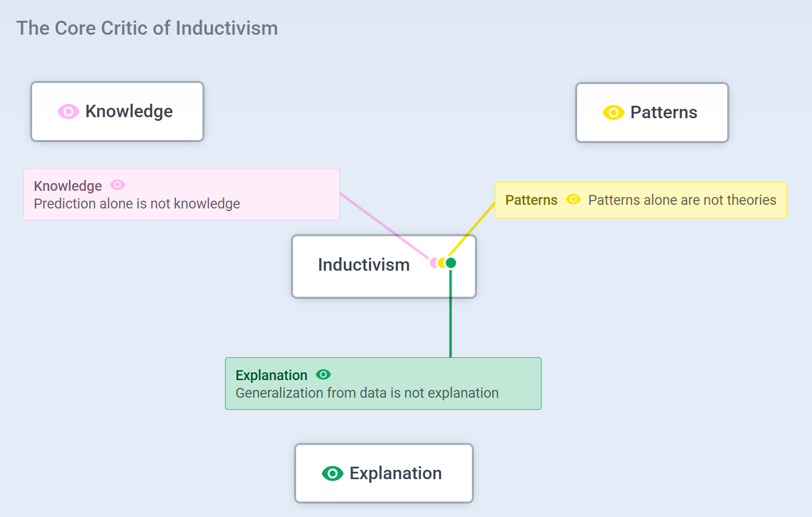Select the Inductivism node label

click(x=363, y=265)
